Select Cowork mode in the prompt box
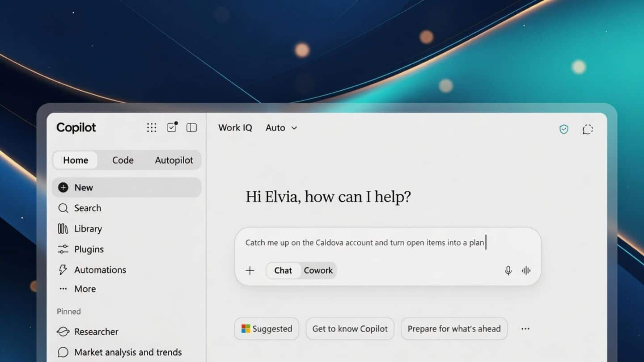The image size is (644, 362). point(318,270)
